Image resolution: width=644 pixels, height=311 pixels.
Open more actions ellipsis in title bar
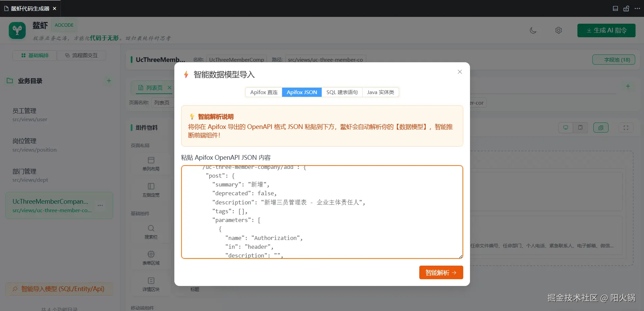637,8
